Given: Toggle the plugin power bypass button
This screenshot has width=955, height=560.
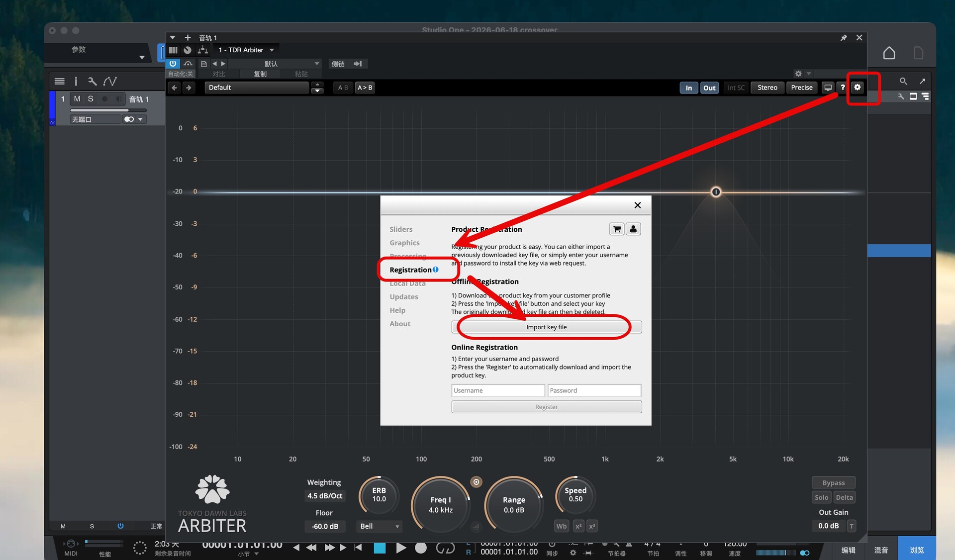Looking at the screenshot, I should [x=173, y=64].
